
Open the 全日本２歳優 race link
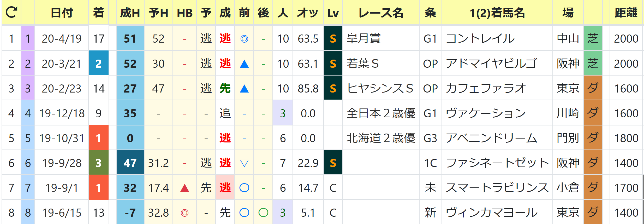coord(381,113)
